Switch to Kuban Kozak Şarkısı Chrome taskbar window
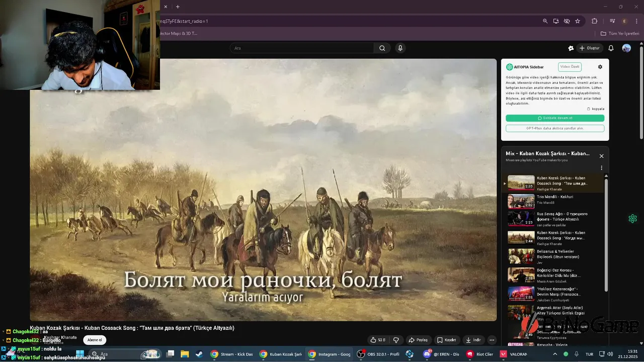 coord(280,354)
